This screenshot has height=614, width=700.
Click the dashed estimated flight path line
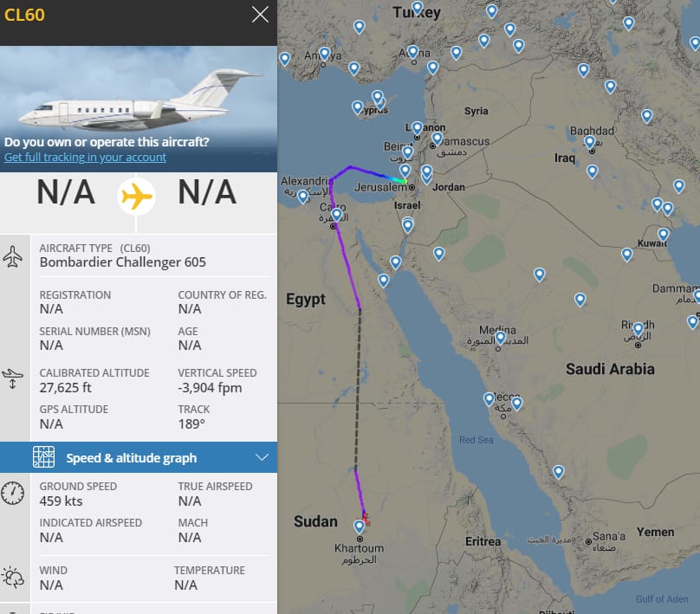(359, 390)
